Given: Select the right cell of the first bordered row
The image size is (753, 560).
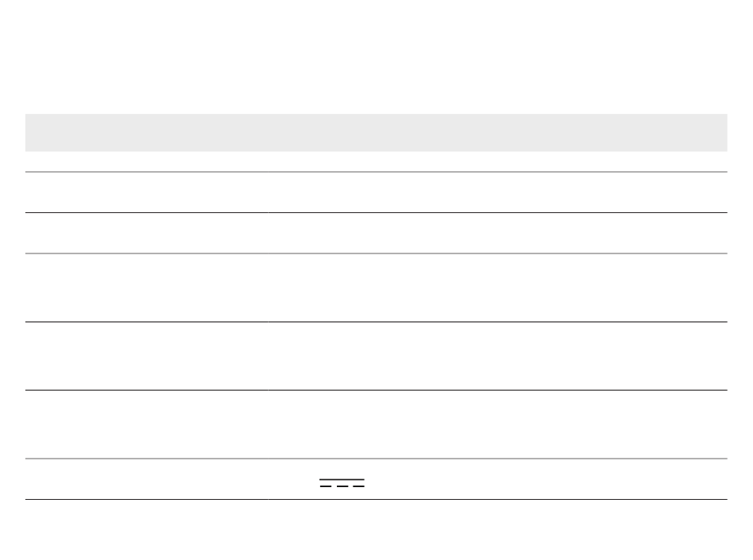Looking at the screenshot, I should pos(498,192).
